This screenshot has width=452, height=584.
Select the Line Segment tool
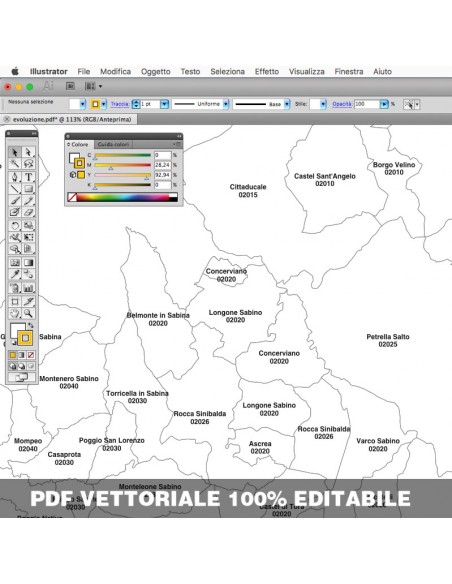pyautogui.click(x=15, y=189)
